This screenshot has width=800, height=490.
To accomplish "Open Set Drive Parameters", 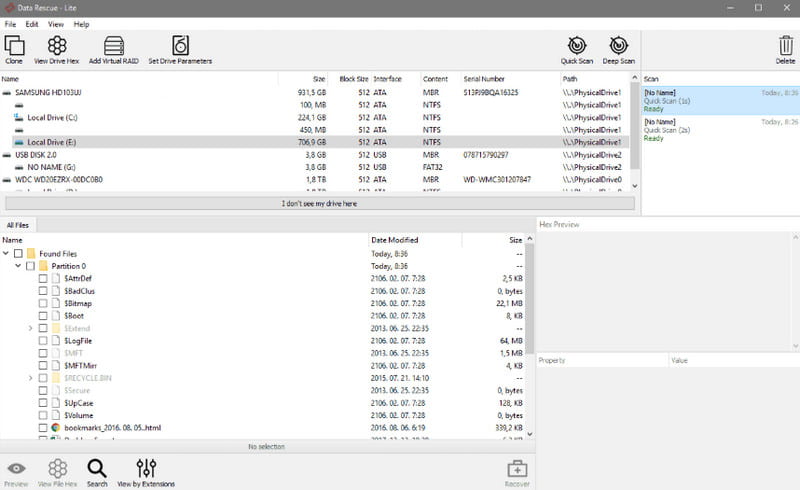I will coord(180,45).
